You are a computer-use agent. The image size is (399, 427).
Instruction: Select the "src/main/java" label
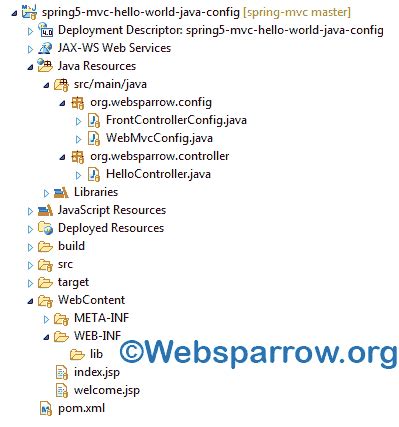[x=110, y=84]
